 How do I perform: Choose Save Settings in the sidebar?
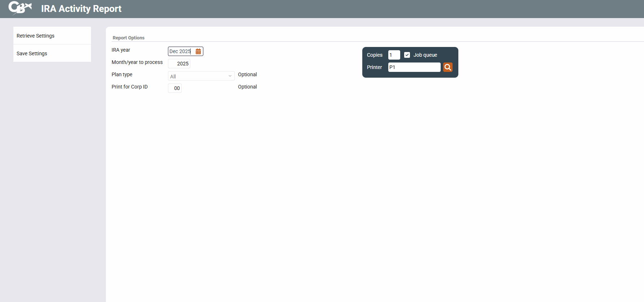pyautogui.click(x=32, y=53)
